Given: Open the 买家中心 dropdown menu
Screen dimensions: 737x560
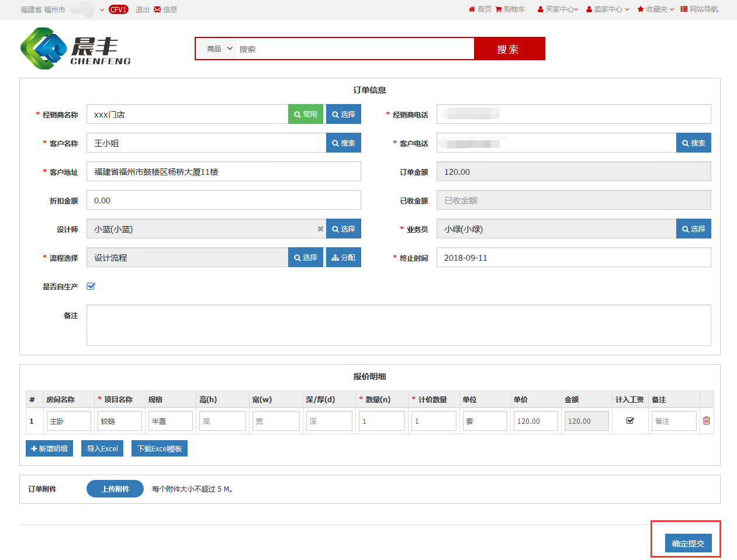Looking at the screenshot, I should click(x=558, y=9).
